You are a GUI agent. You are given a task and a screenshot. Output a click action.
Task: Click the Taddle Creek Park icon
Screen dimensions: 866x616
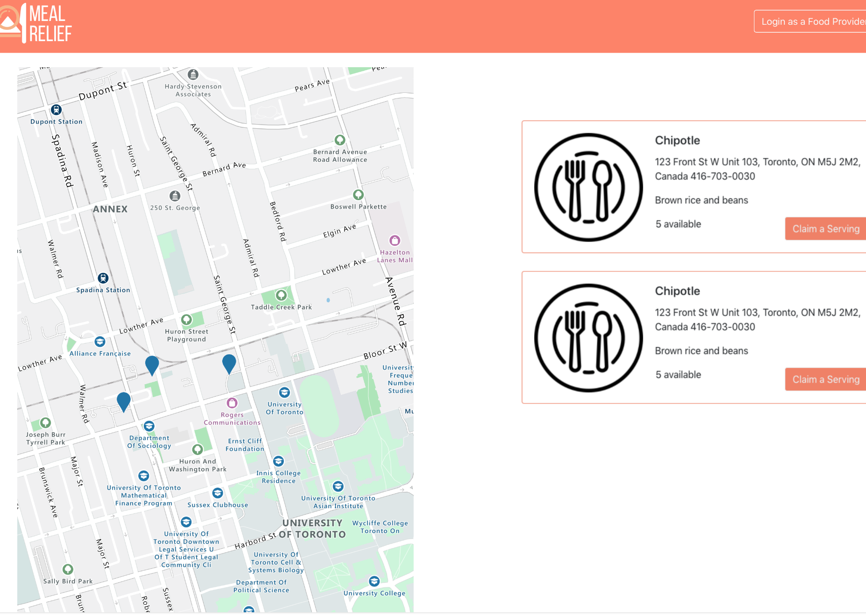281,295
